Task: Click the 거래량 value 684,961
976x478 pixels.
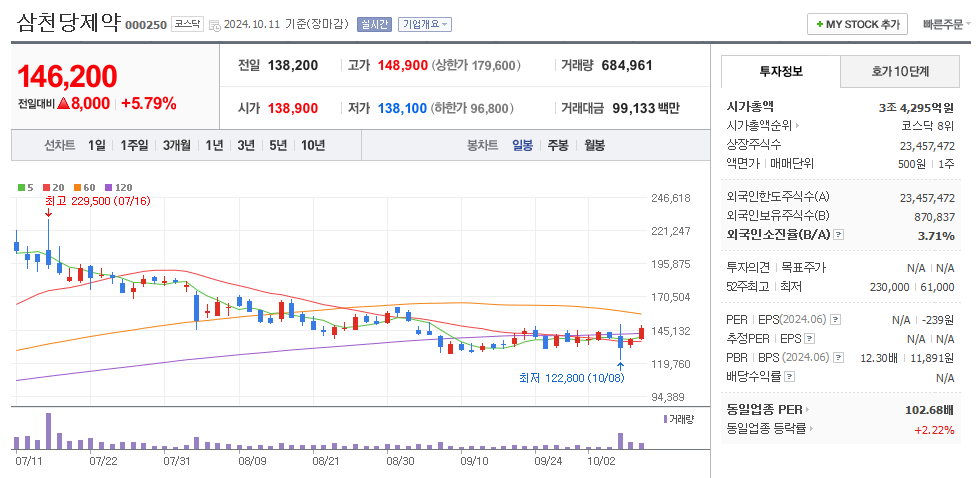Action: 627,65
